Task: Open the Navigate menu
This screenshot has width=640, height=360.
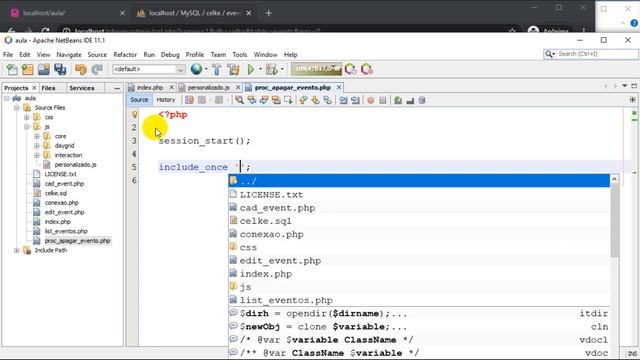Action: [x=69, y=54]
